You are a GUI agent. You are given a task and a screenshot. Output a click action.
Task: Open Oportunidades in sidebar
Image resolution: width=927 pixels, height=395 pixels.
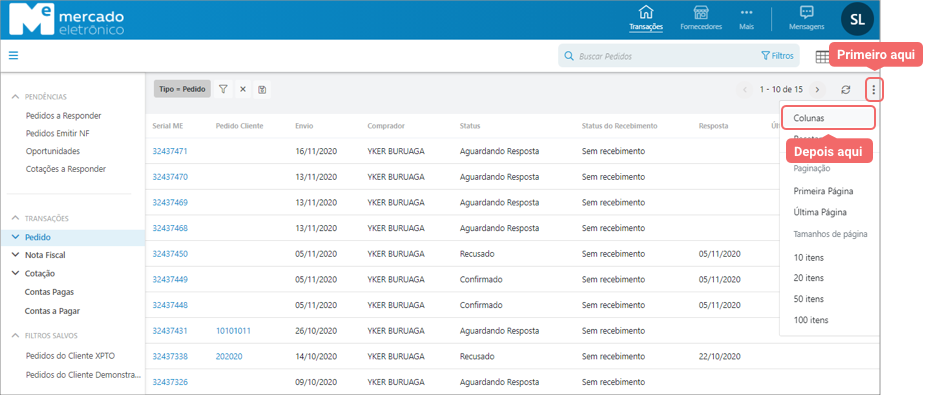tap(53, 151)
